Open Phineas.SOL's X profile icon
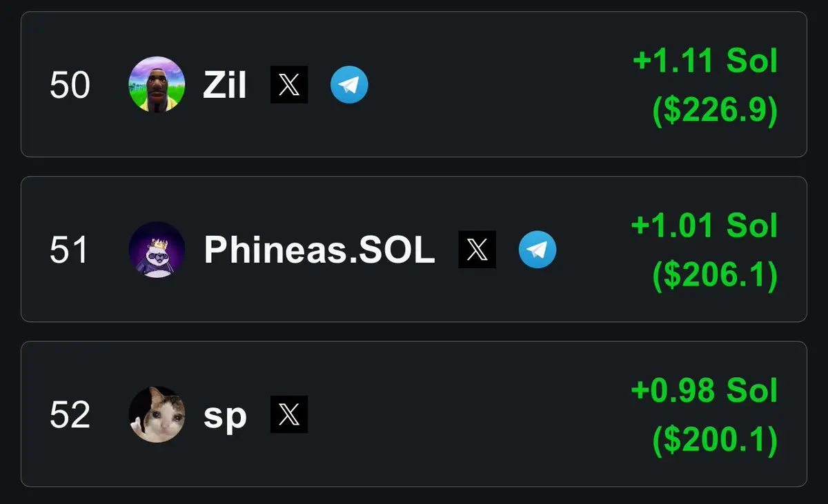 [x=477, y=250]
